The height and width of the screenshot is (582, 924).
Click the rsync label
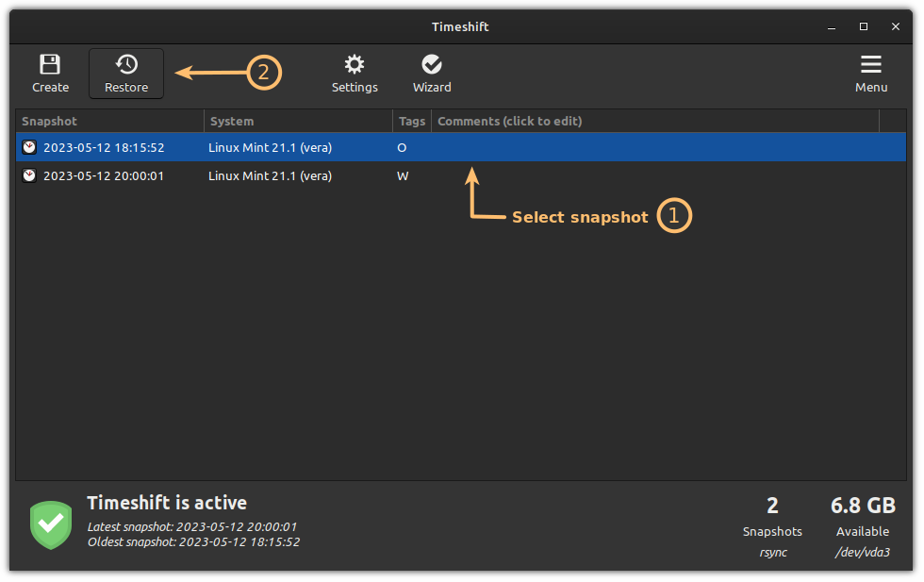pos(773,553)
